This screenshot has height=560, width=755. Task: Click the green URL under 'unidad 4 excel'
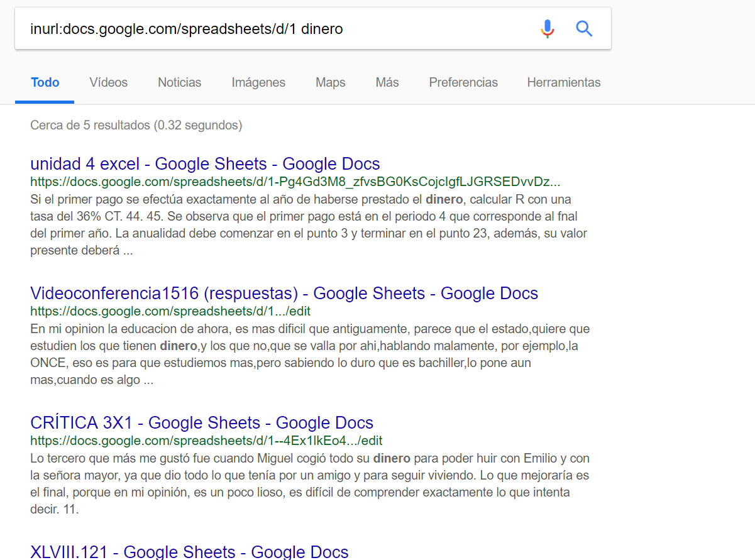295,182
